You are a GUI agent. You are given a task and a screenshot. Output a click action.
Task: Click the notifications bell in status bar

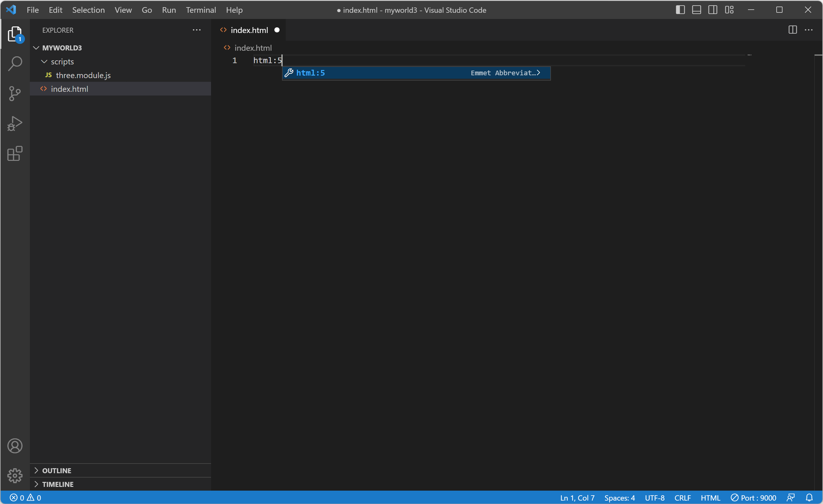pyautogui.click(x=809, y=498)
